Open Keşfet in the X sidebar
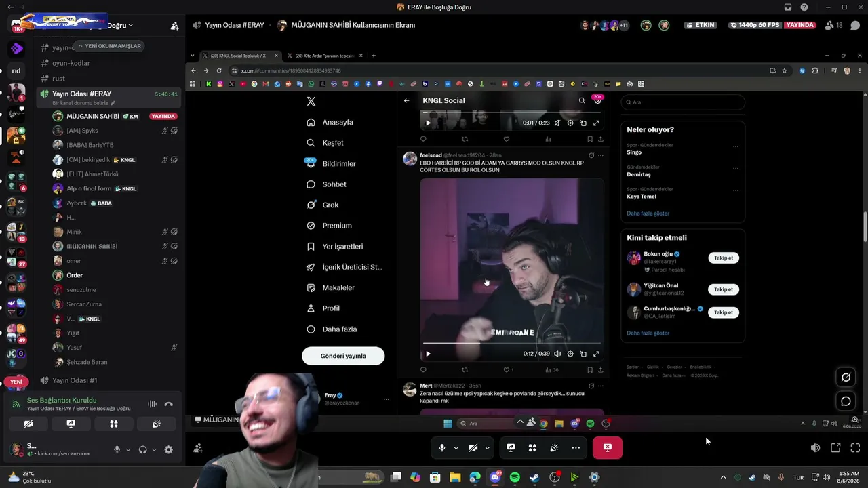The image size is (868, 488). click(x=325, y=143)
